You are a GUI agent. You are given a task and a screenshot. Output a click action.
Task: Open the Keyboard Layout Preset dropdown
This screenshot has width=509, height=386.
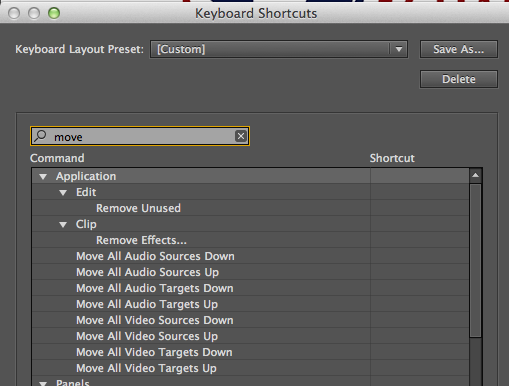pyautogui.click(x=279, y=49)
